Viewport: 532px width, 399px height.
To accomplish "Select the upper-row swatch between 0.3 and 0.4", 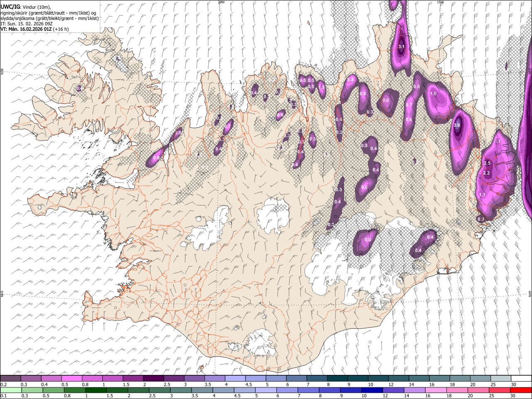I will click(31, 379).
